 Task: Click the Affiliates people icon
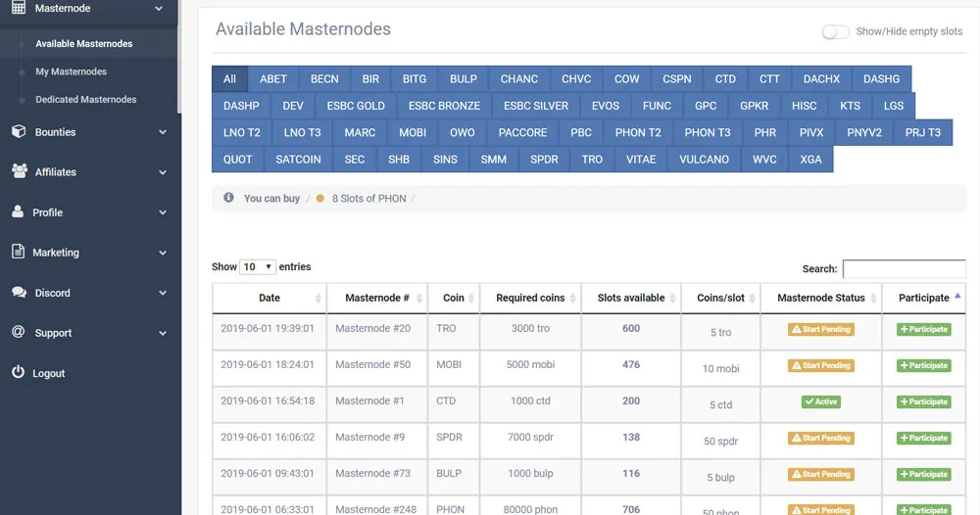click(x=20, y=171)
